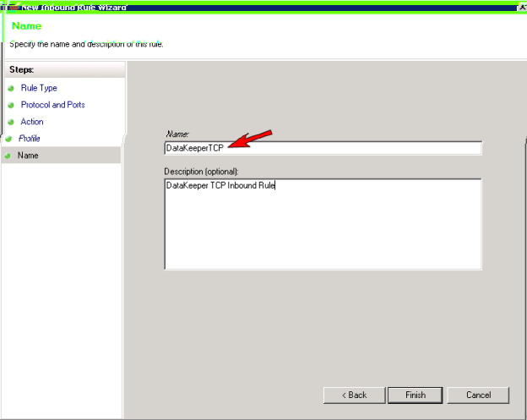Click the green bullet beside Rule Type
Viewport: 527px width, 420px height.
(11, 88)
